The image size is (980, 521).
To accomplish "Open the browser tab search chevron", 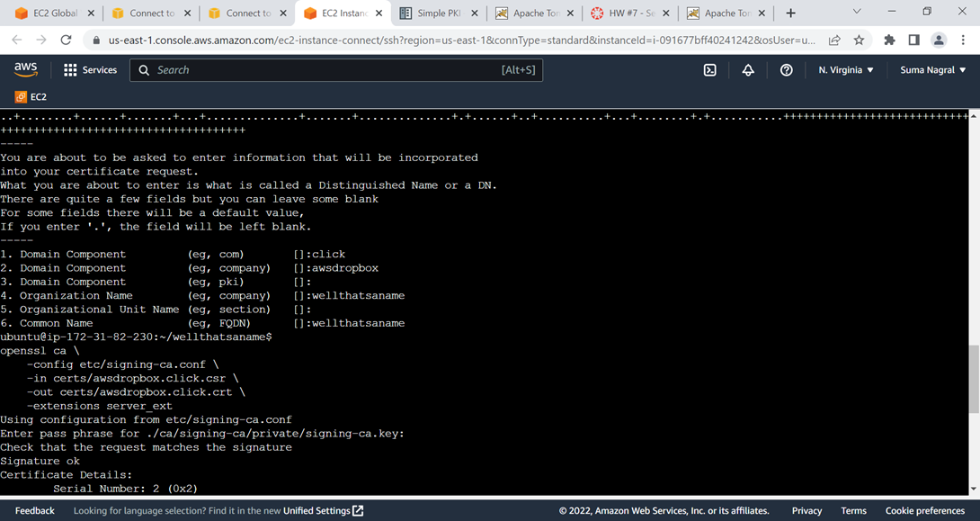I will [x=856, y=13].
